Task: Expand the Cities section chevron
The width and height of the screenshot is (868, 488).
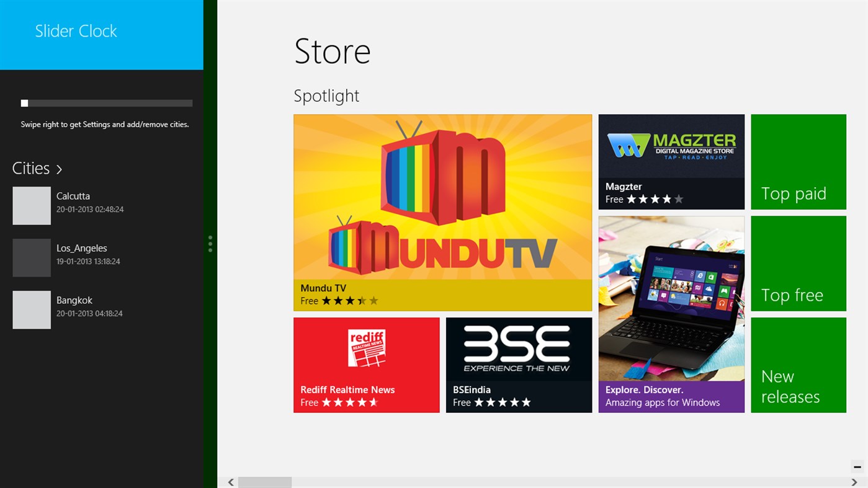Action: tap(59, 169)
